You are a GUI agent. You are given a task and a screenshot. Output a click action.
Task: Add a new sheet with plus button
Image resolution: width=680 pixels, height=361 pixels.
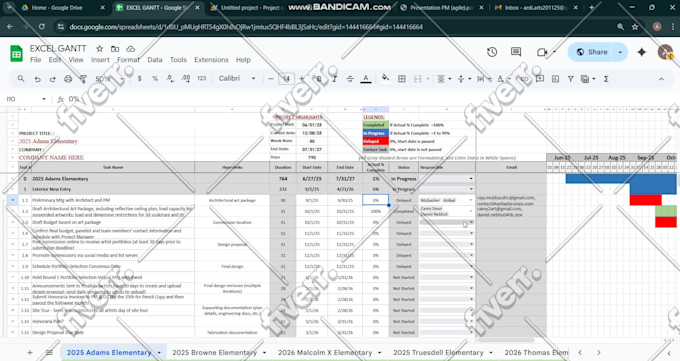point(30,352)
